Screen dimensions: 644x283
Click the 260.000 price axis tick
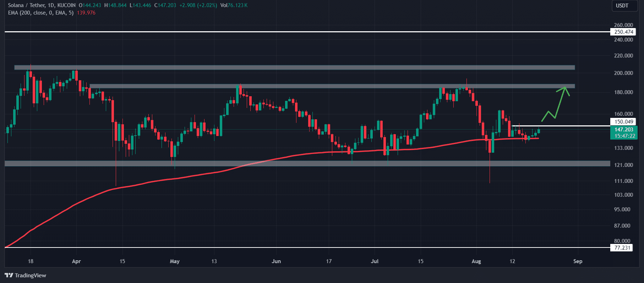623,25
